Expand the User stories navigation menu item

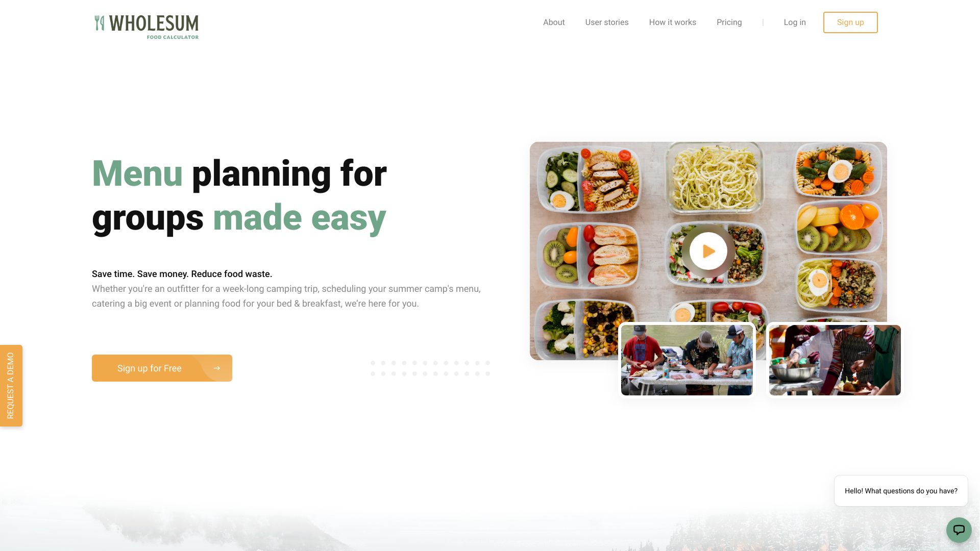coord(606,22)
